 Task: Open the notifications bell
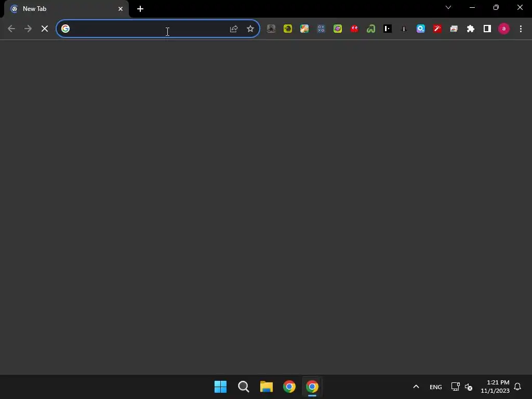coord(518,387)
